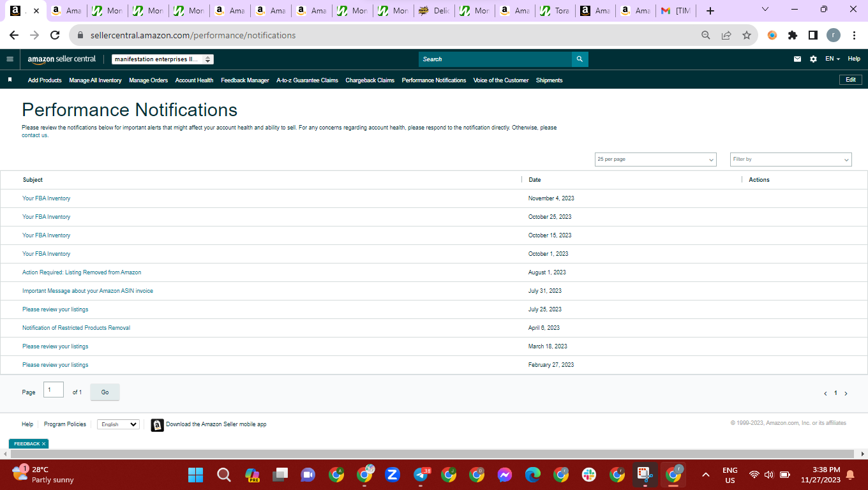Open the Seller Central hamburger menu
The height and width of the screenshot is (490, 868).
(x=10, y=59)
